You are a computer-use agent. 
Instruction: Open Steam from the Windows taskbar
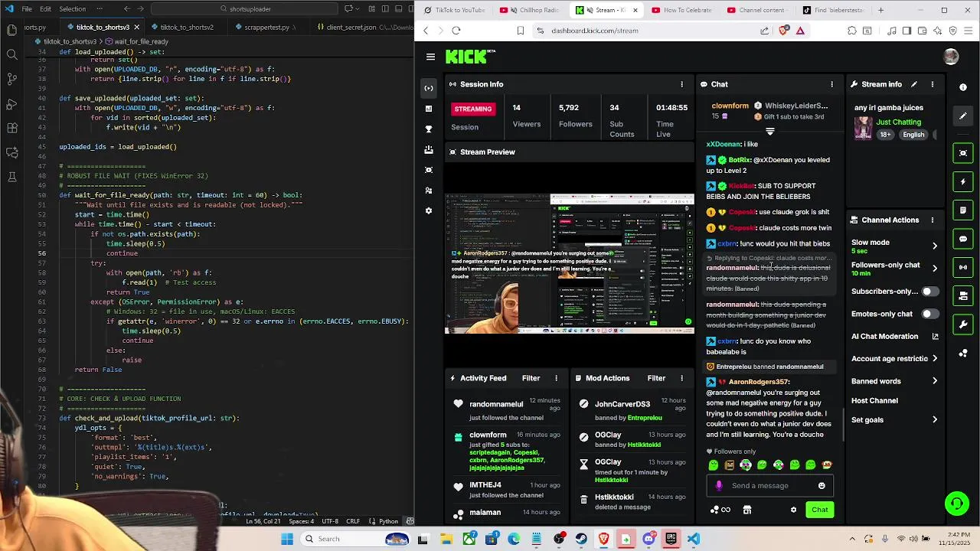[x=581, y=539]
